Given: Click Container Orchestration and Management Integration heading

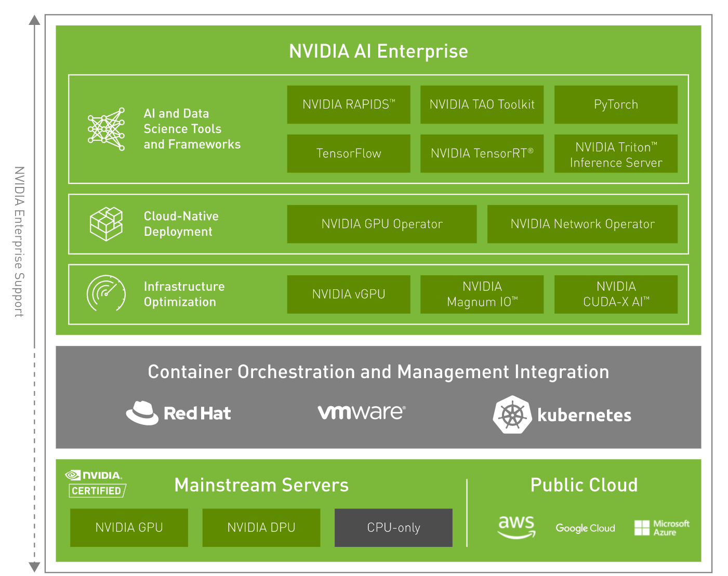Looking at the screenshot, I should pos(378,372).
